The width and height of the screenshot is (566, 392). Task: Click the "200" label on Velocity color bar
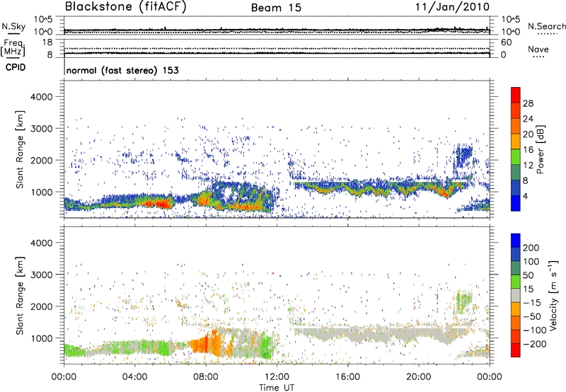[x=531, y=248]
